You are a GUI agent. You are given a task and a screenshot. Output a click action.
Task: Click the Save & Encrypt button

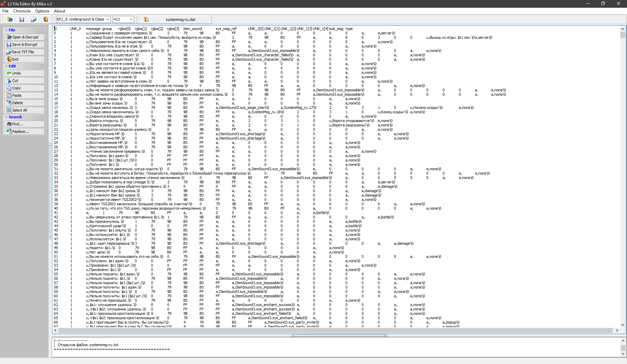[24, 44]
